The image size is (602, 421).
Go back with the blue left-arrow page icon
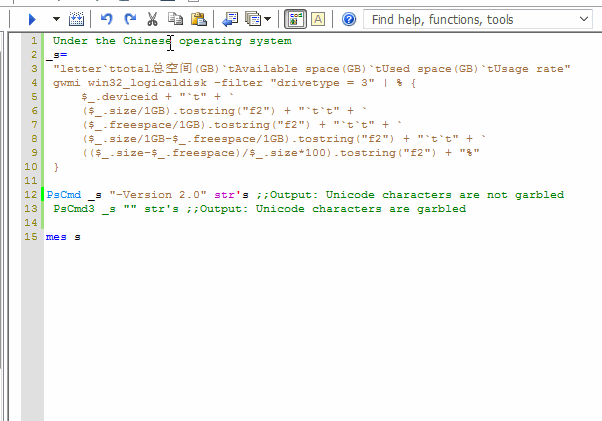coord(230,19)
